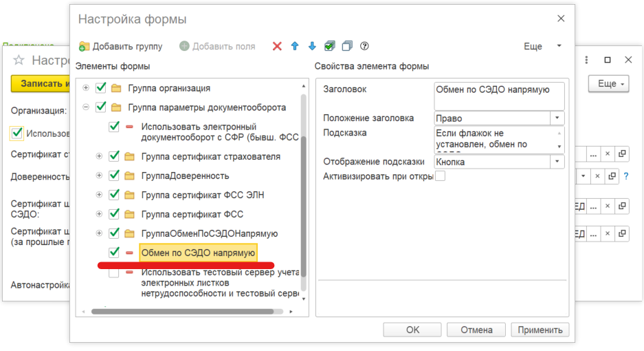
Task: Toggle the Группа сертификат ФСС ЭЛН checkbox
Action: point(114,195)
